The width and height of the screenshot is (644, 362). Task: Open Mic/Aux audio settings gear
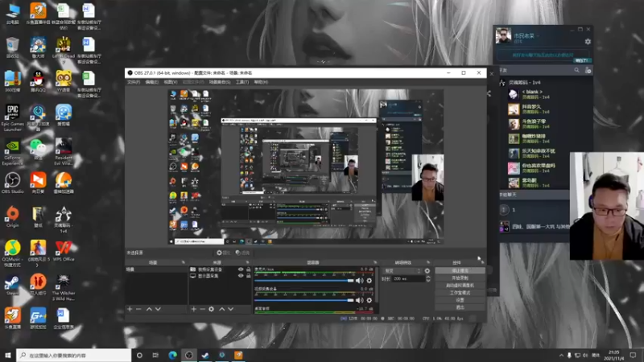click(x=369, y=281)
